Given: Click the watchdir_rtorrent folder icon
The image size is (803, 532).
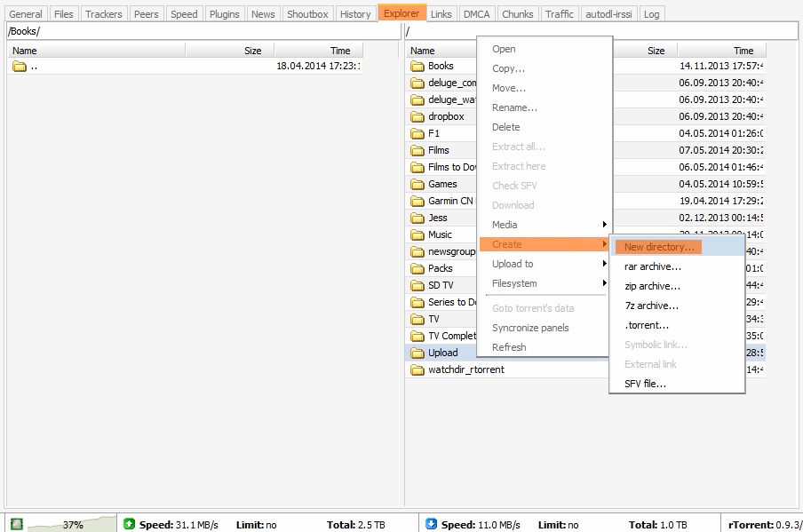Looking at the screenshot, I should click(x=417, y=369).
